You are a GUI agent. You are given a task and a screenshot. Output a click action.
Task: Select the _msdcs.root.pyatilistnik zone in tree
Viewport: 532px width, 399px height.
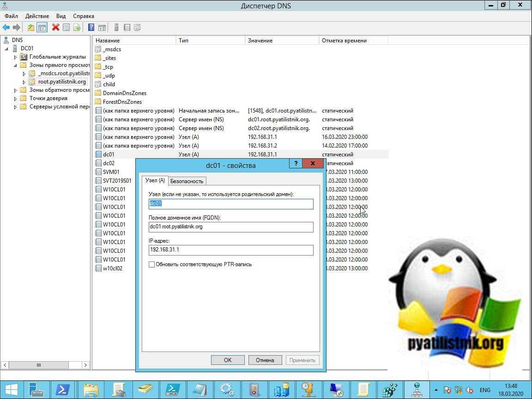click(63, 74)
